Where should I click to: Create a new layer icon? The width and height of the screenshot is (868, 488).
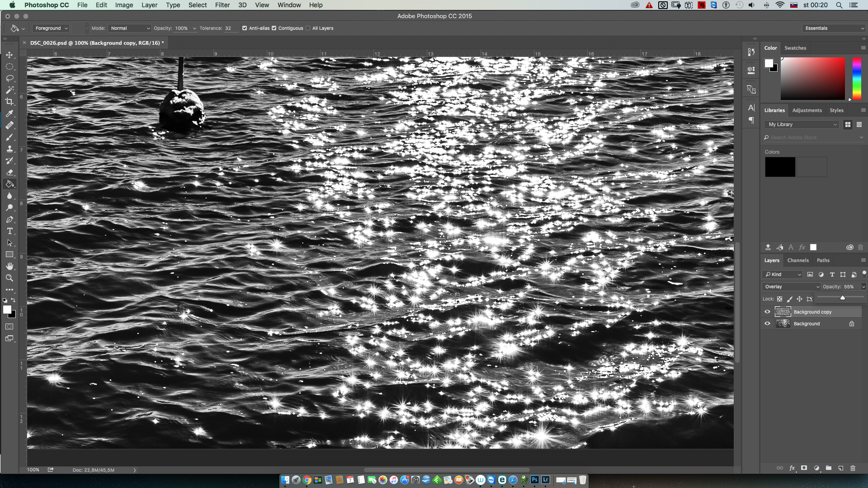[840, 468]
